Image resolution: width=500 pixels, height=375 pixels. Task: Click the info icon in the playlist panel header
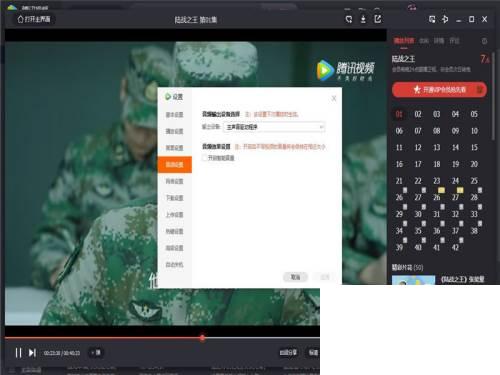coord(484,41)
